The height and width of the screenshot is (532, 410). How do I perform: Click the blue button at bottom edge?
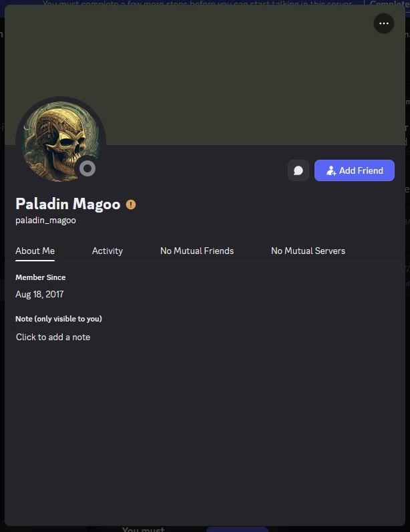[x=237, y=529]
